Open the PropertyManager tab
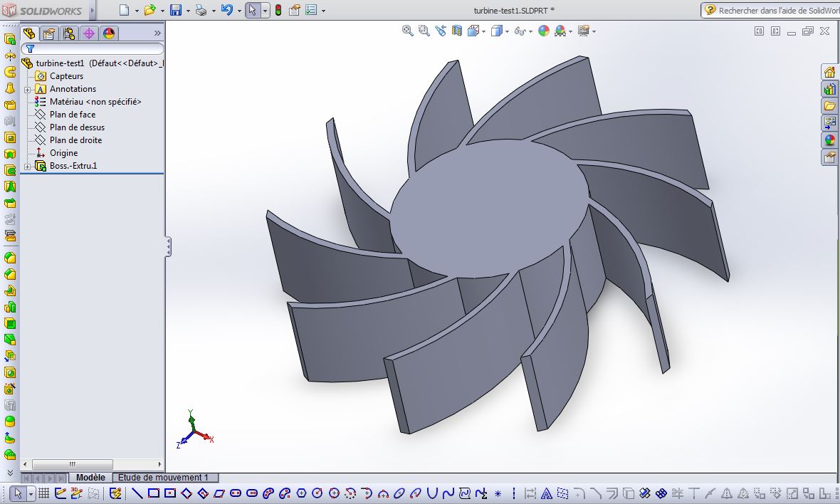840x504 pixels. [48, 33]
